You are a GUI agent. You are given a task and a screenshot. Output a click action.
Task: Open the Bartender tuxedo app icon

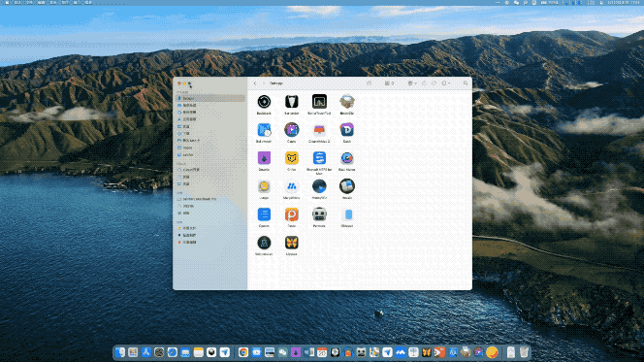292,102
